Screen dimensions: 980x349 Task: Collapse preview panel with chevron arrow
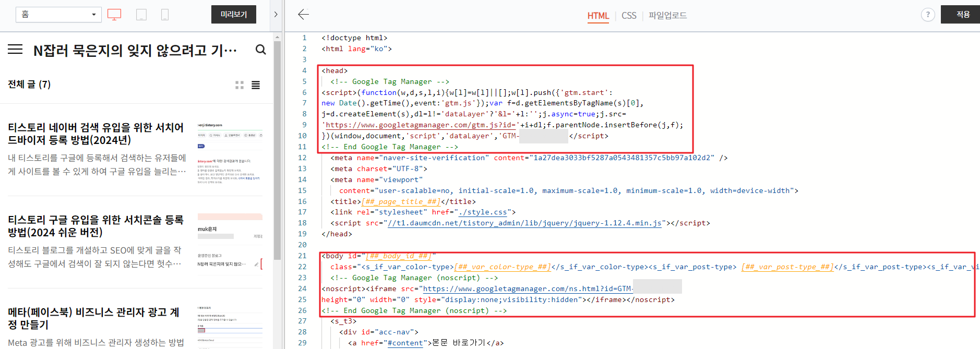click(x=276, y=15)
